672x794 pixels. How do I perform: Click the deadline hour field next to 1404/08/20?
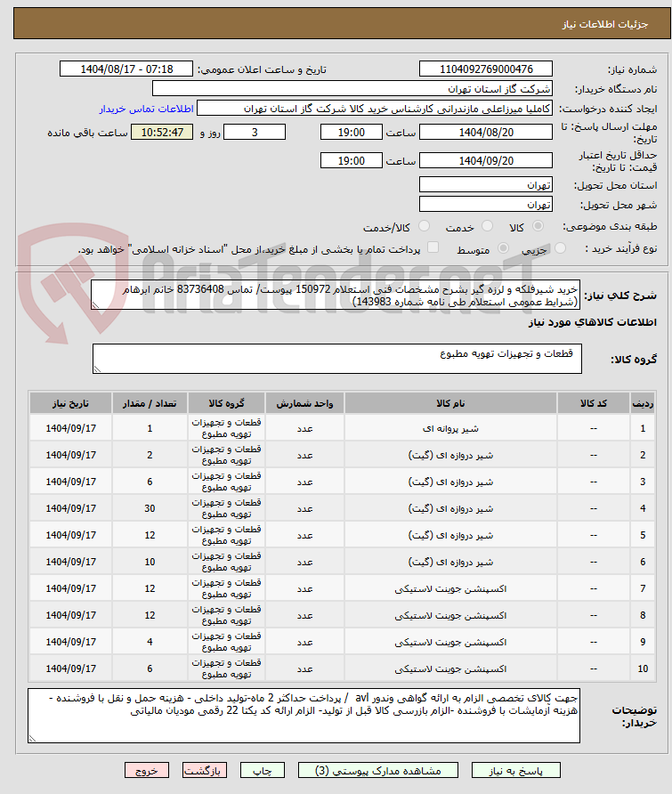[352, 132]
